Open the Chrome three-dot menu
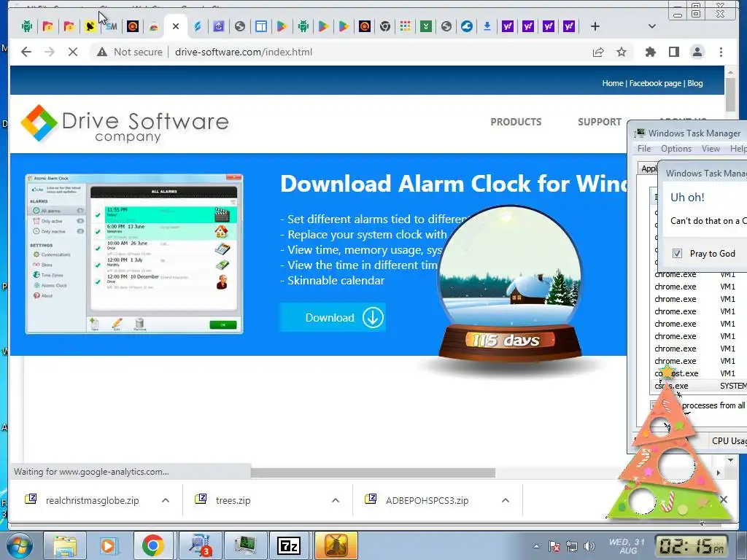This screenshot has width=747, height=560. (721, 52)
